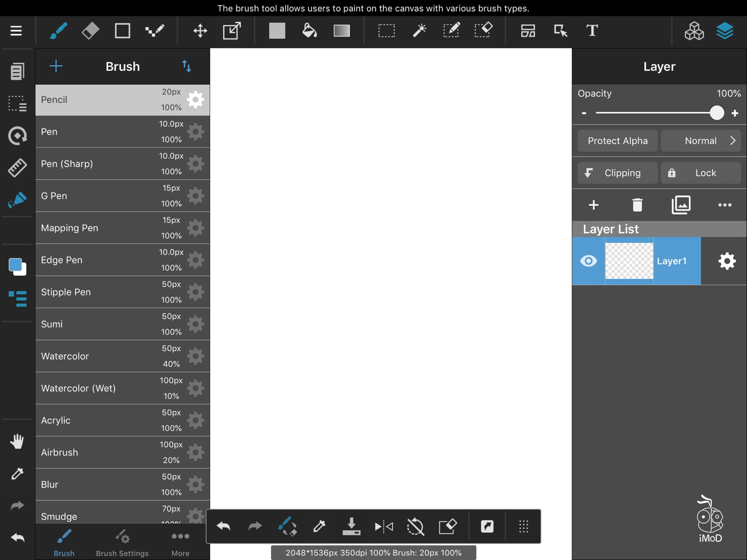Lock the current layer
The image size is (747, 560).
pos(701,173)
